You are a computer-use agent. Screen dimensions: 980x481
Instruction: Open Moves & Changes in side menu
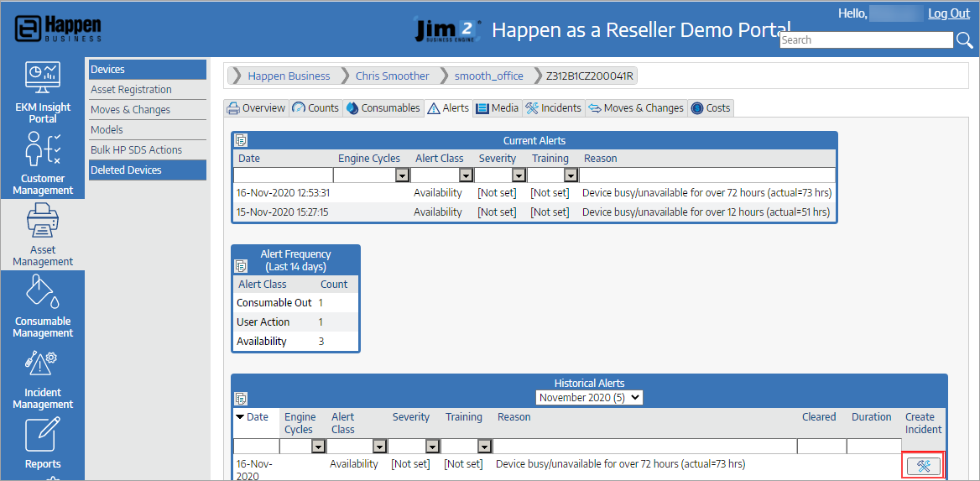pos(148,109)
